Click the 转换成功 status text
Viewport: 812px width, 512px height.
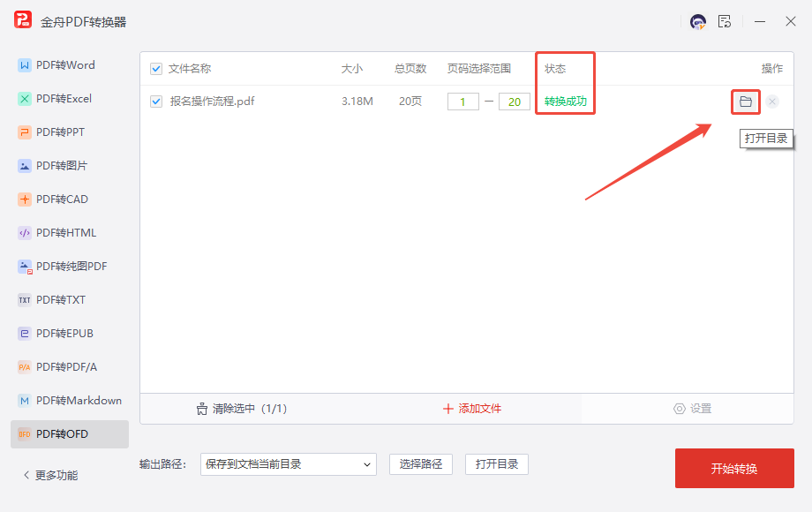pyautogui.click(x=566, y=102)
